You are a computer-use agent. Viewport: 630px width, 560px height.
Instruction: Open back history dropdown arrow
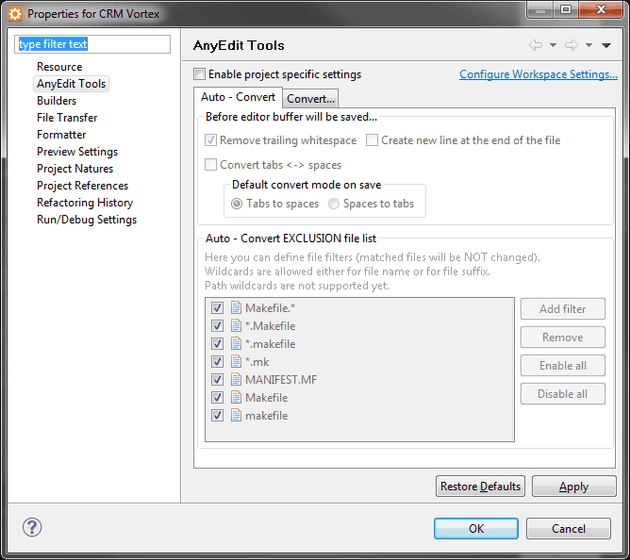click(x=553, y=45)
